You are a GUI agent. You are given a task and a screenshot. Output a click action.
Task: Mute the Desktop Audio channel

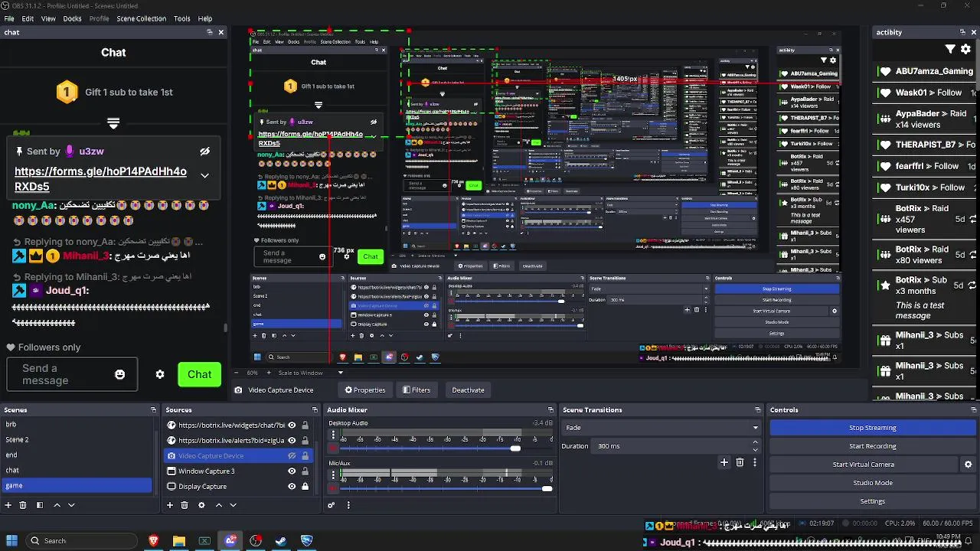tap(332, 448)
